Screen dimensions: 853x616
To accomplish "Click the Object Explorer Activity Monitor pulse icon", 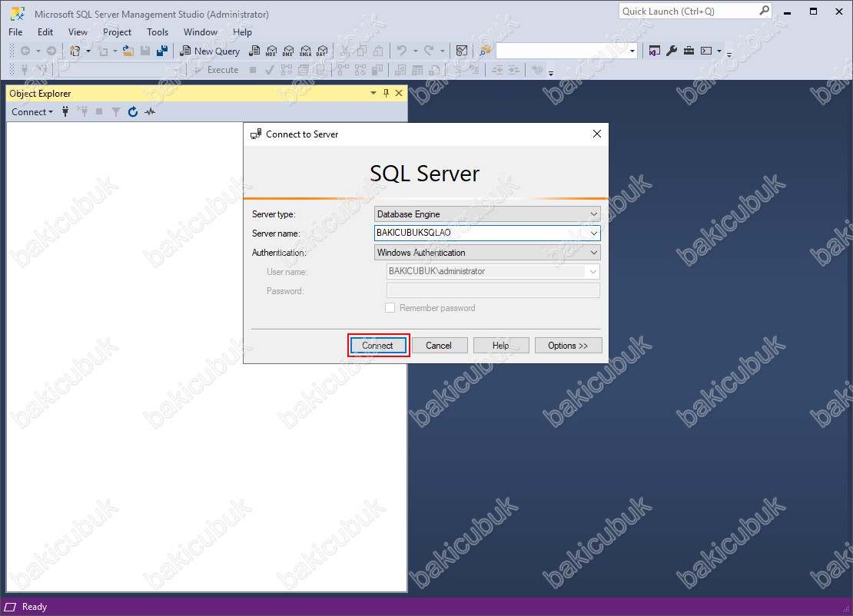I will [150, 112].
